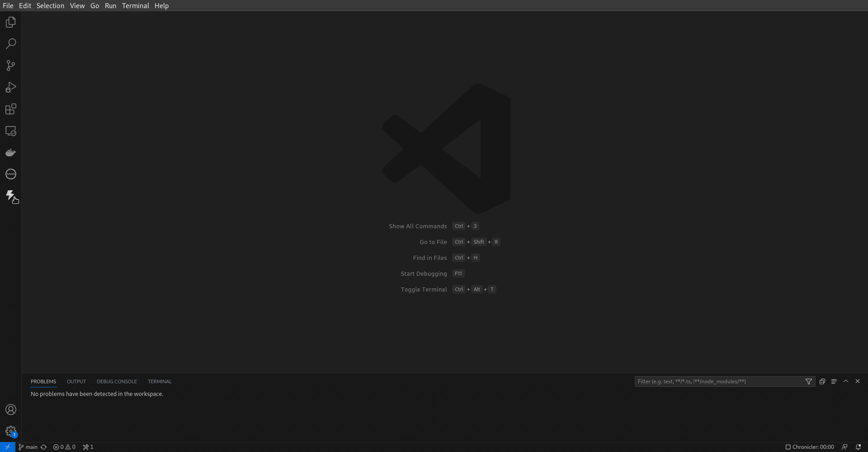Open errors and warnings count
868x452 pixels.
pos(64,447)
